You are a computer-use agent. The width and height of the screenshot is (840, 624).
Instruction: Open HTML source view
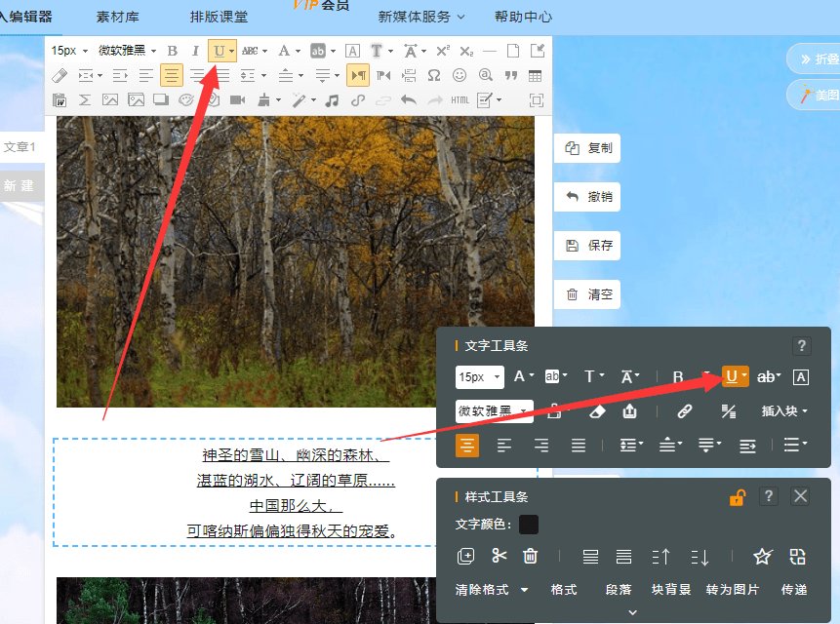point(460,100)
